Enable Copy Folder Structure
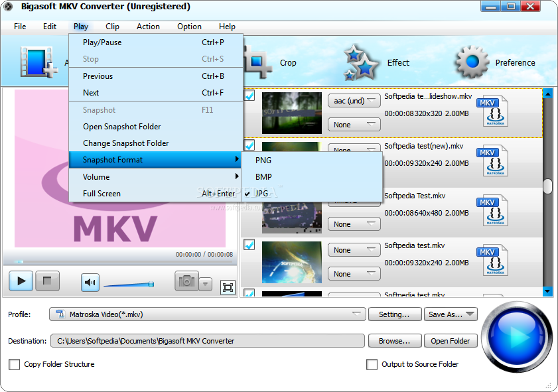Image resolution: width=558 pixels, height=392 pixels. (14, 364)
